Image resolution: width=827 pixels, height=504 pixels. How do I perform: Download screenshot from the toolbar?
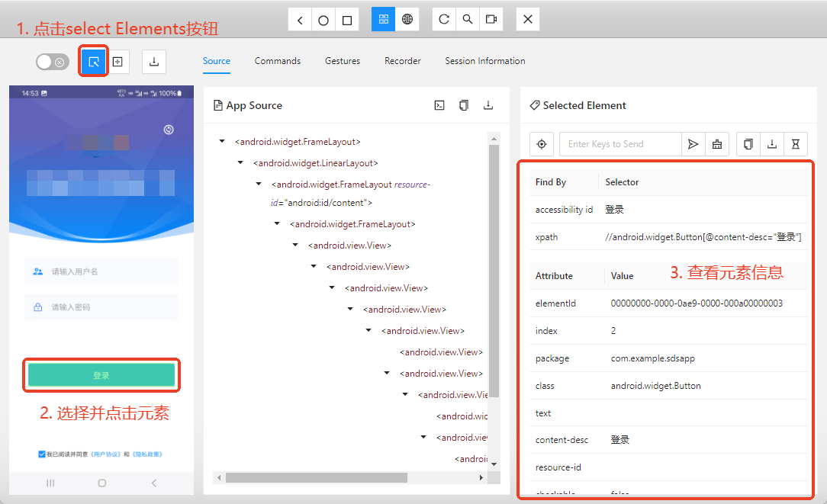pyautogui.click(x=154, y=62)
